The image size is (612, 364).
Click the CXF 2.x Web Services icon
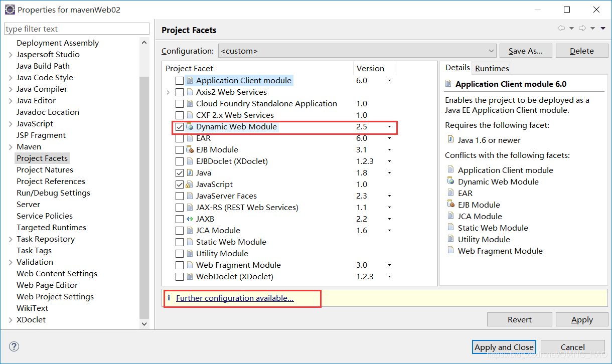[x=190, y=115]
